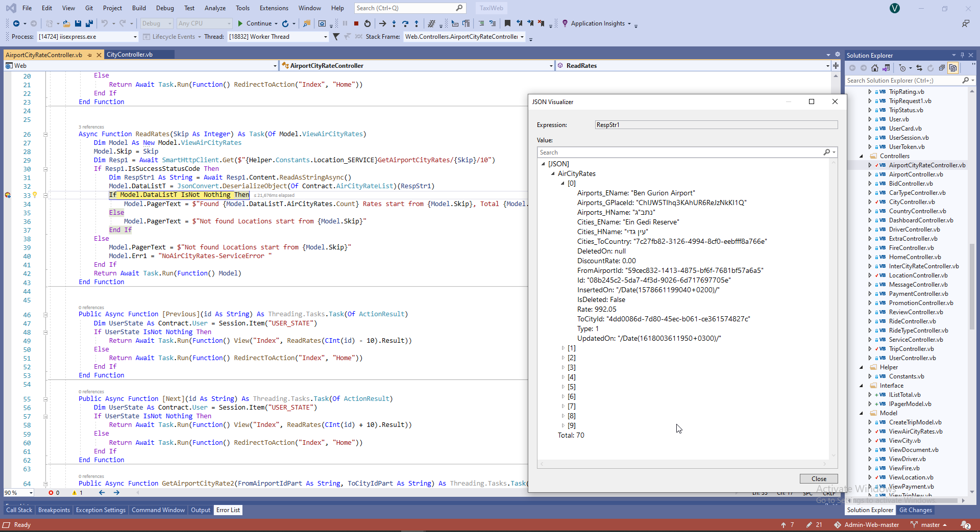Click the Home icon in Solution Explorer

point(875,68)
